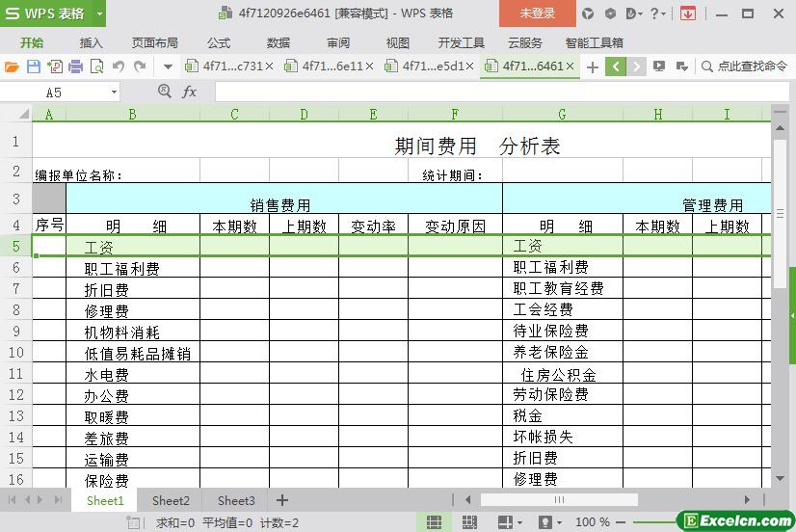Switch to the 4f71...e5d1 document tab
Screen dimensions: 796x532
point(427,66)
